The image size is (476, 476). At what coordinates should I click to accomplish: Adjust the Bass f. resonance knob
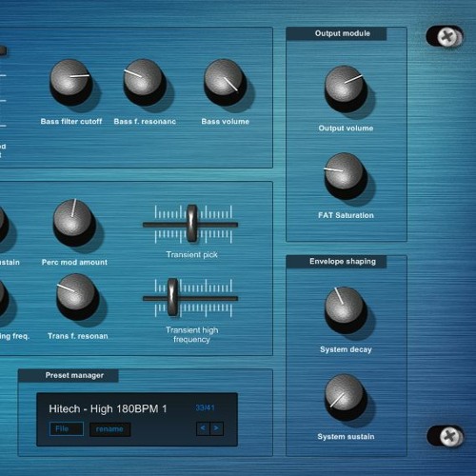(144, 82)
